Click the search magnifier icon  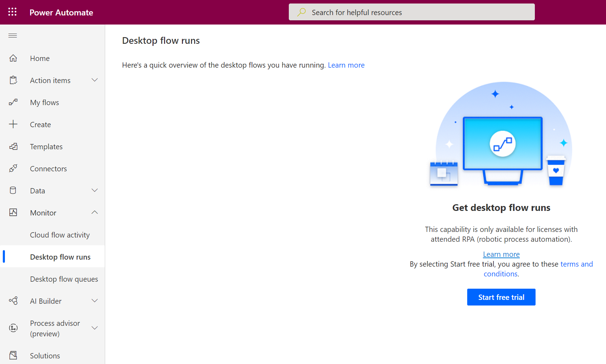[301, 12]
